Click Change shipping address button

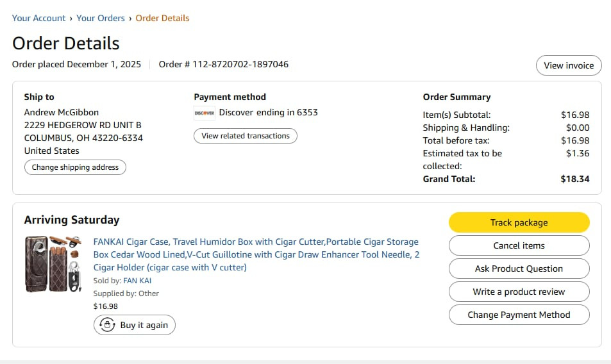pos(75,167)
